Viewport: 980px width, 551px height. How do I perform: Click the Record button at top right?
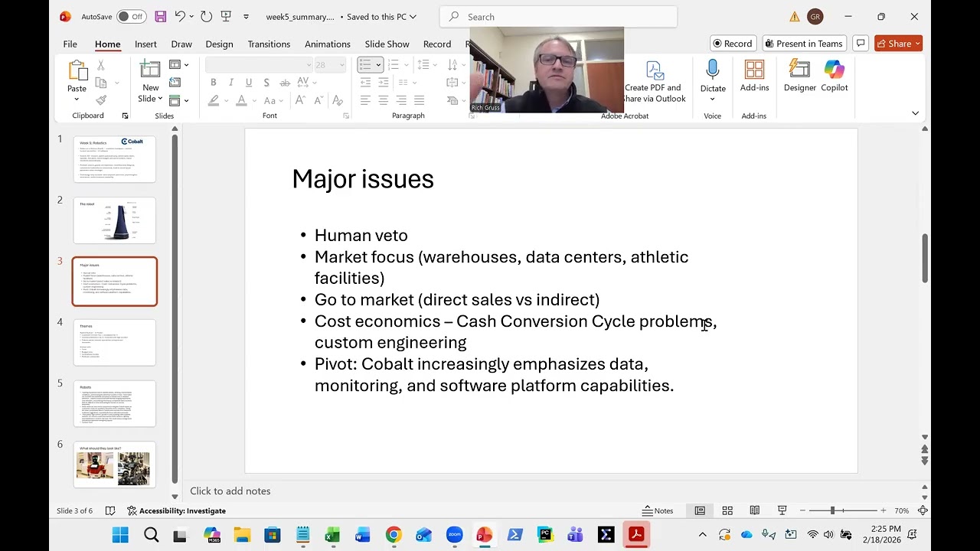(733, 44)
